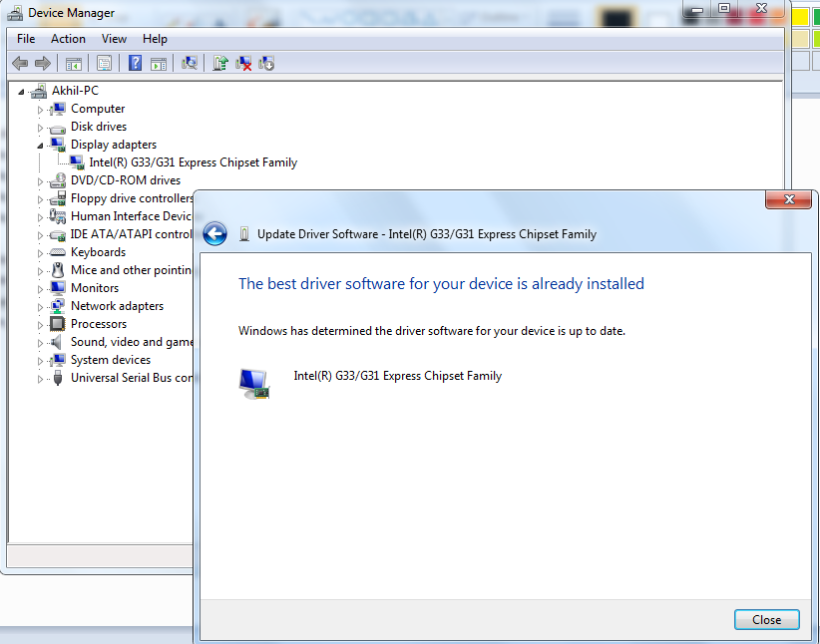Image resolution: width=820 pixels, height=644 pixels.
Task: Expand the IDE ATA/ATAPI controllers category
Action: pyautogui.click(x=40, y=235)
